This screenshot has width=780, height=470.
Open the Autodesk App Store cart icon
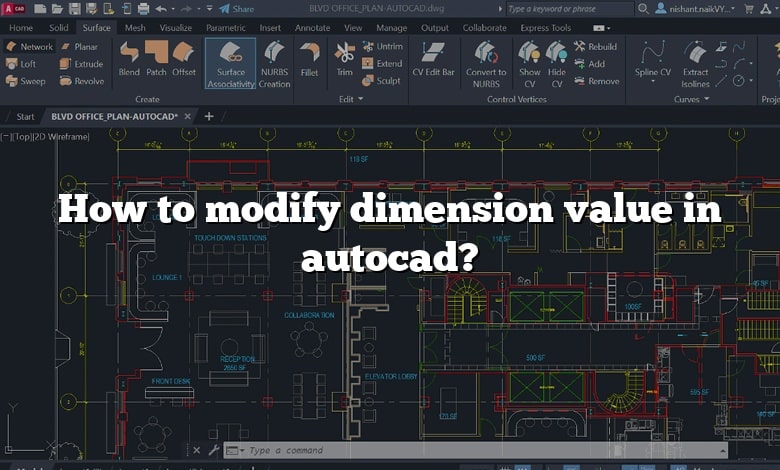point(749,8)
